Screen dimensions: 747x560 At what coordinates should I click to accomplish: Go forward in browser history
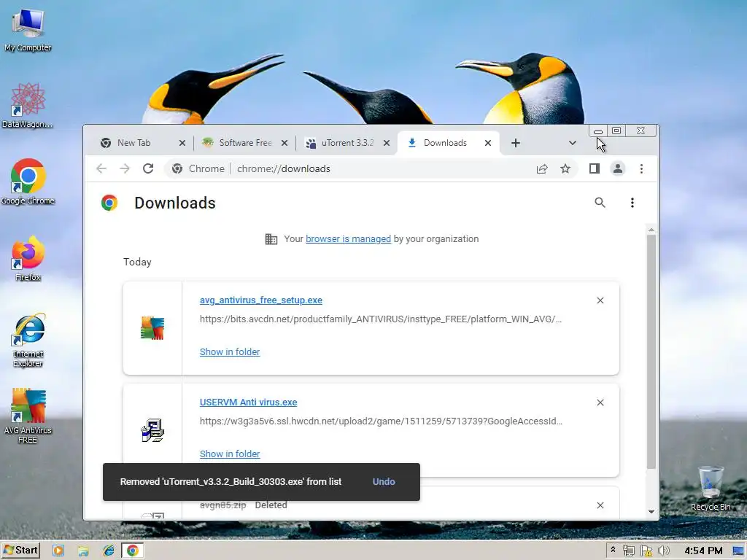coord(124,168)
